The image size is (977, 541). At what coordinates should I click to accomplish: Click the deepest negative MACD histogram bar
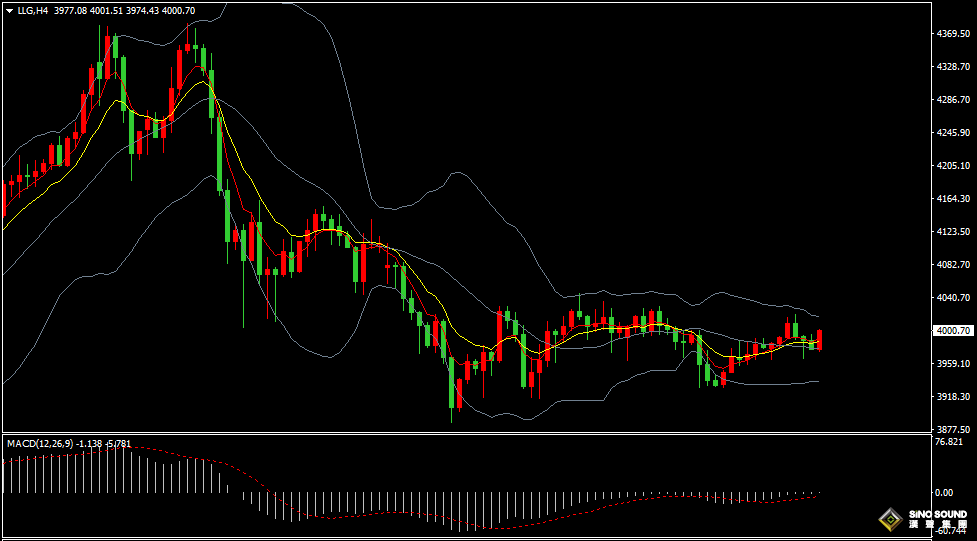(485, 510)
